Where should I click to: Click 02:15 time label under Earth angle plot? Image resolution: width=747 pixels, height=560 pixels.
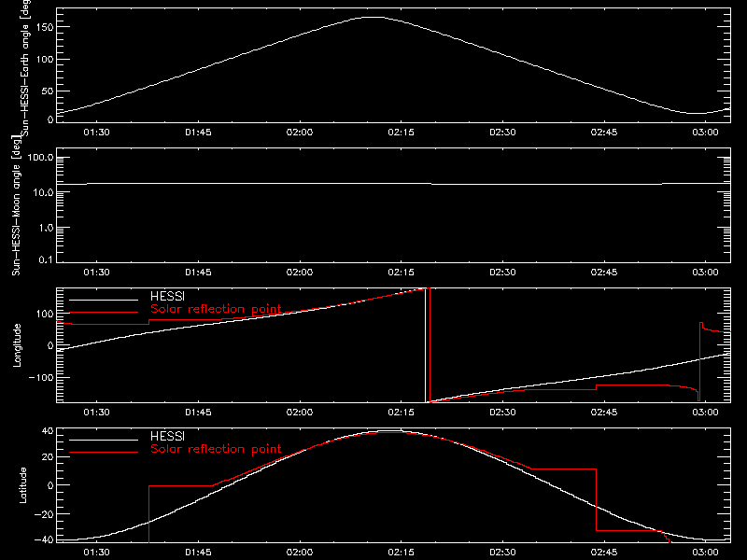tap(402, 133)
